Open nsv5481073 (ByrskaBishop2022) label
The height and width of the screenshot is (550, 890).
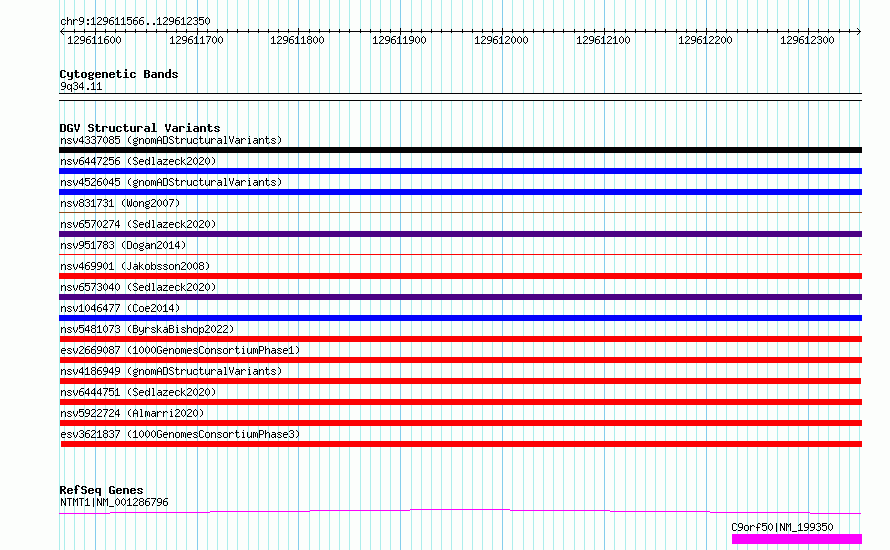click(147, 329)
